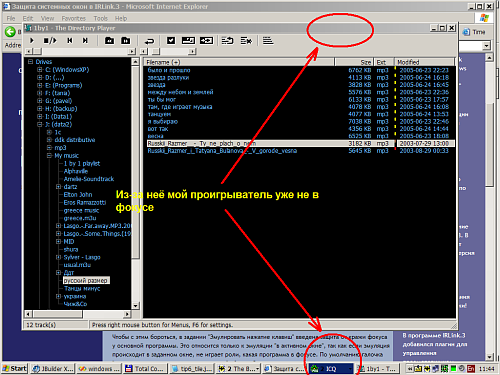
Task: Click the playlist lines-with-arrow icon
Action: 227,41
